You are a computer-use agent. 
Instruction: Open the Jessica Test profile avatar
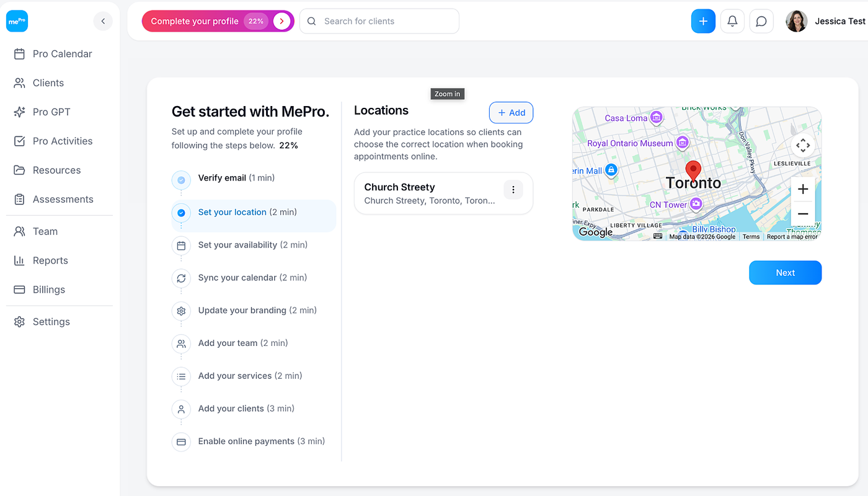(796, 21)
